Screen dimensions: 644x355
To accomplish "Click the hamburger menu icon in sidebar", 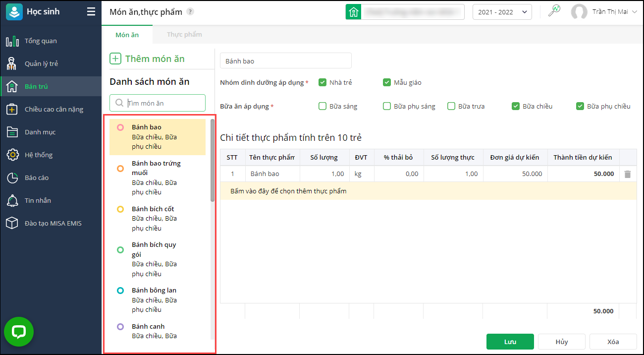I will coord(91,11).
